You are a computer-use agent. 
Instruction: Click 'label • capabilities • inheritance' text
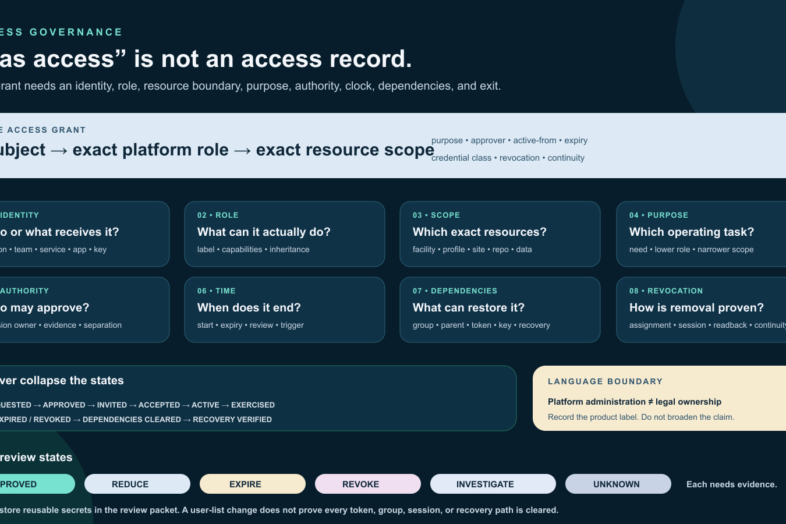point(253,249)
